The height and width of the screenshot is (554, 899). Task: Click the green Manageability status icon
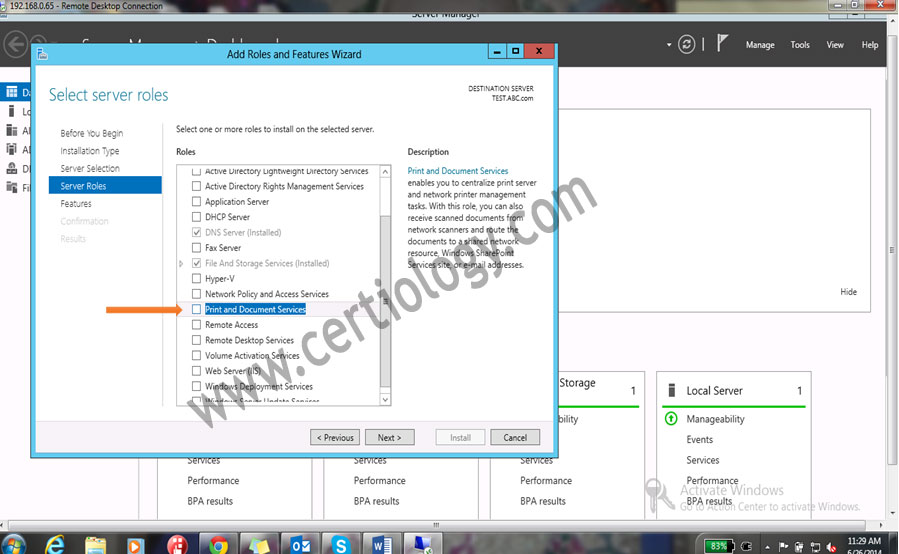point(671,419)
